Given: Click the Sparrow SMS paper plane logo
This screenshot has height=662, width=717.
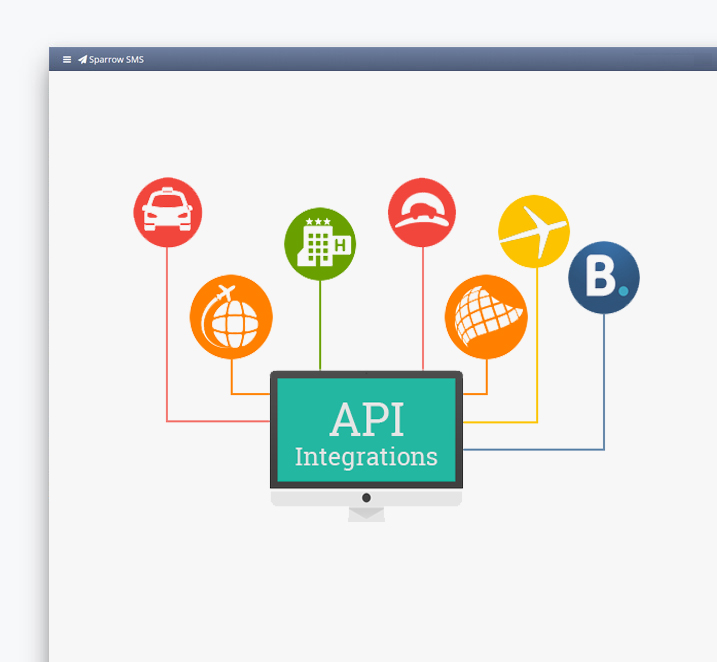Looking at the screenshot, I should coord(82,60).
